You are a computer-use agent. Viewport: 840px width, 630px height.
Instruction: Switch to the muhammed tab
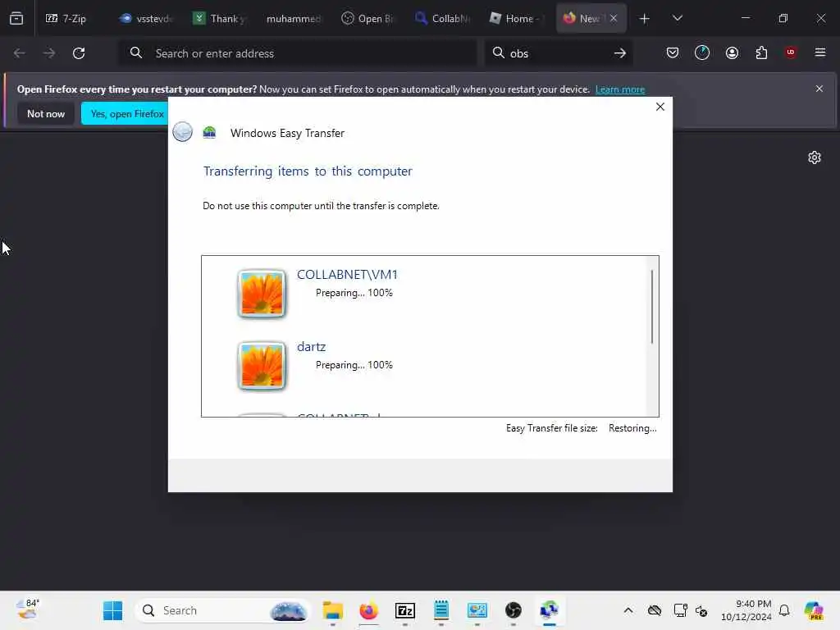click(x=293, y=18)
